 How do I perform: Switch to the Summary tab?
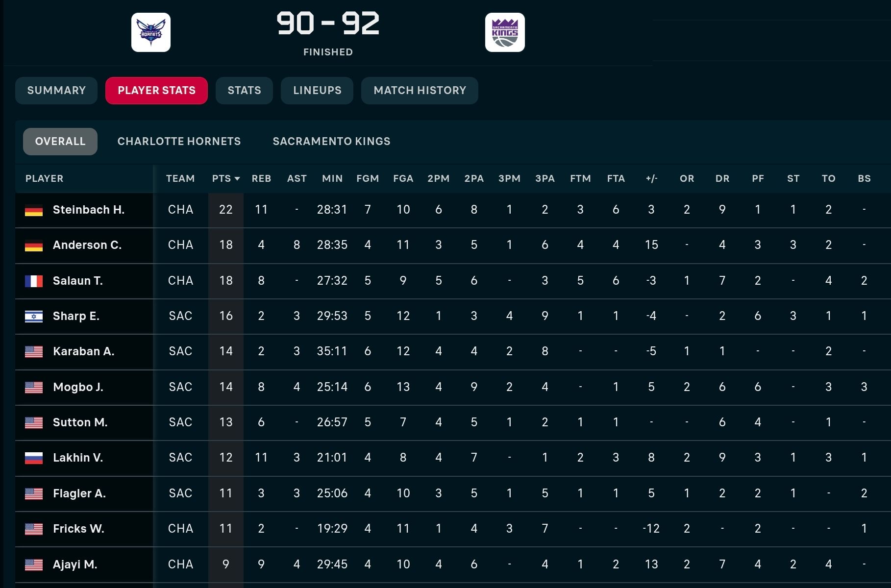point(56,91)
